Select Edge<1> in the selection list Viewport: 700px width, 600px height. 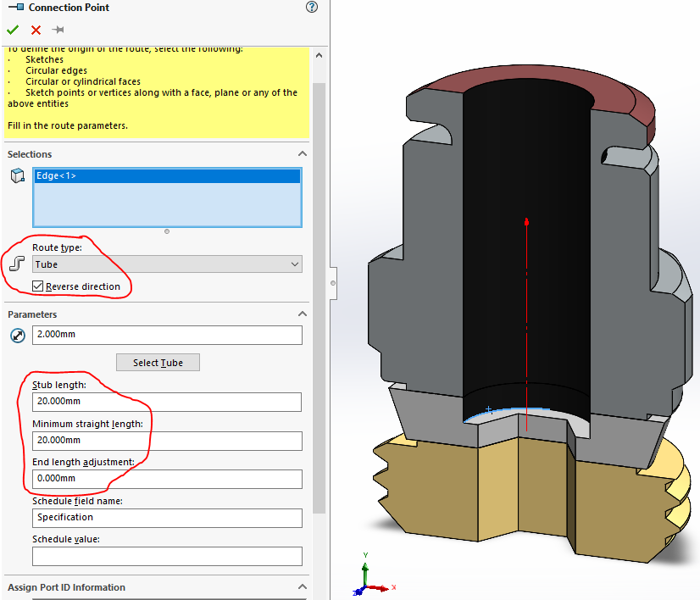(x=166, y=176)
